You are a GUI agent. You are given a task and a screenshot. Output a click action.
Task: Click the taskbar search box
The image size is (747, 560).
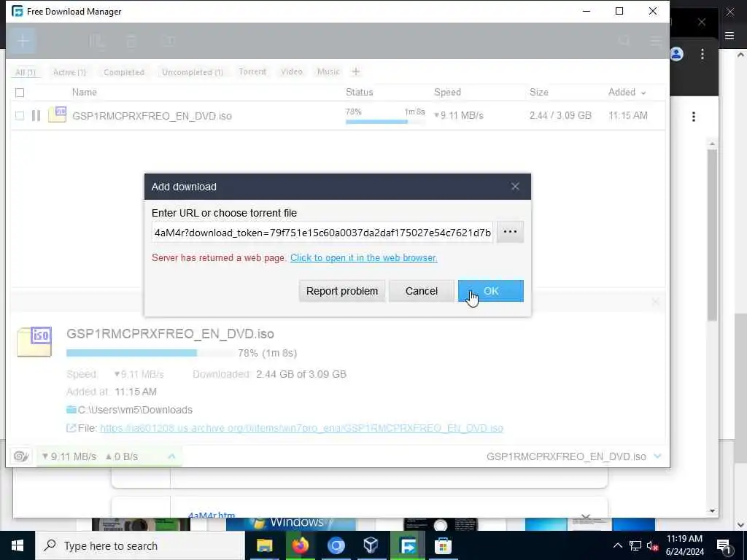139,545
